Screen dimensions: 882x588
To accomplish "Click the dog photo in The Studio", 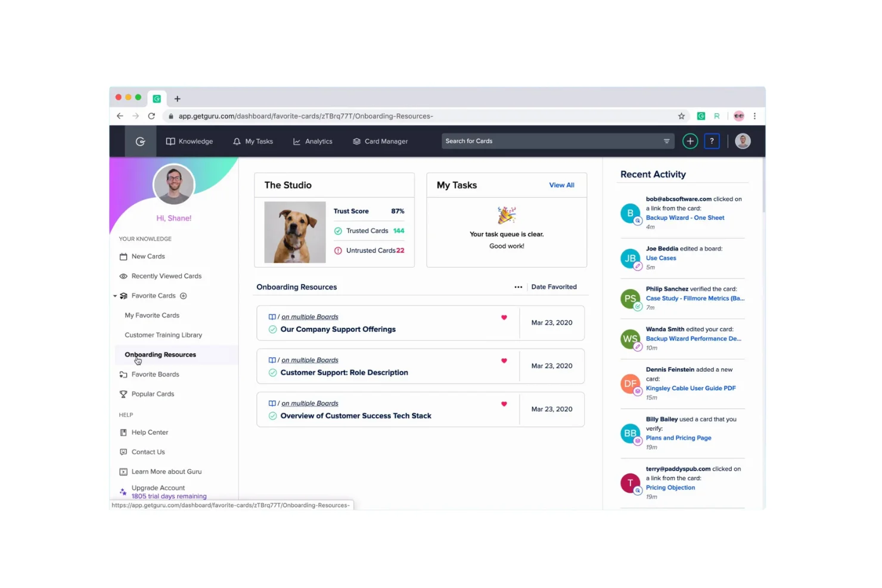I will click(x=295, y=232).
